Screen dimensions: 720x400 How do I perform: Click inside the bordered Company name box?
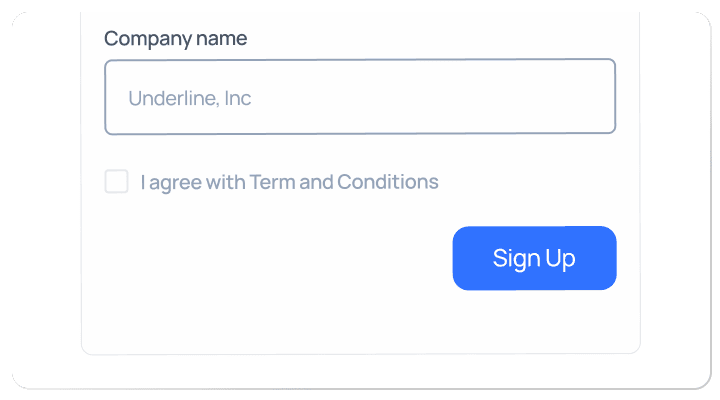coord(360,97)
